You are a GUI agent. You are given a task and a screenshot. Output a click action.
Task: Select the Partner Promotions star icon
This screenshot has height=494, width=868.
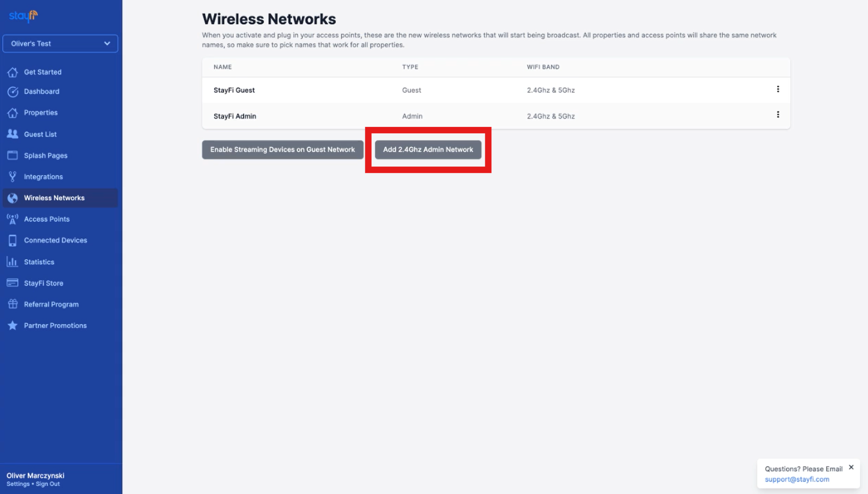coord(12,325)
